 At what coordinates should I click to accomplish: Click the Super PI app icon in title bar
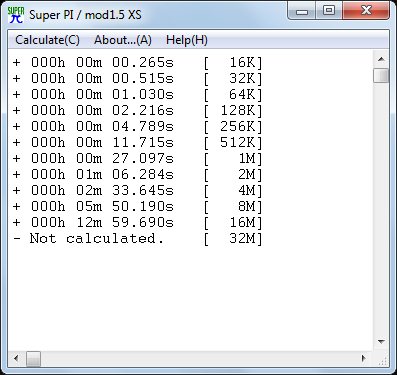[x=16, y=15]
